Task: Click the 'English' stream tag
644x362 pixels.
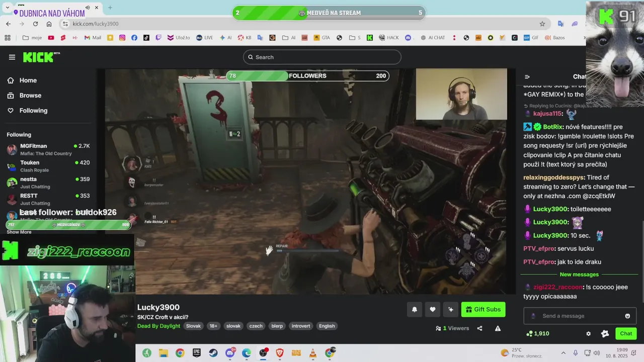Action: click(327, 326)
